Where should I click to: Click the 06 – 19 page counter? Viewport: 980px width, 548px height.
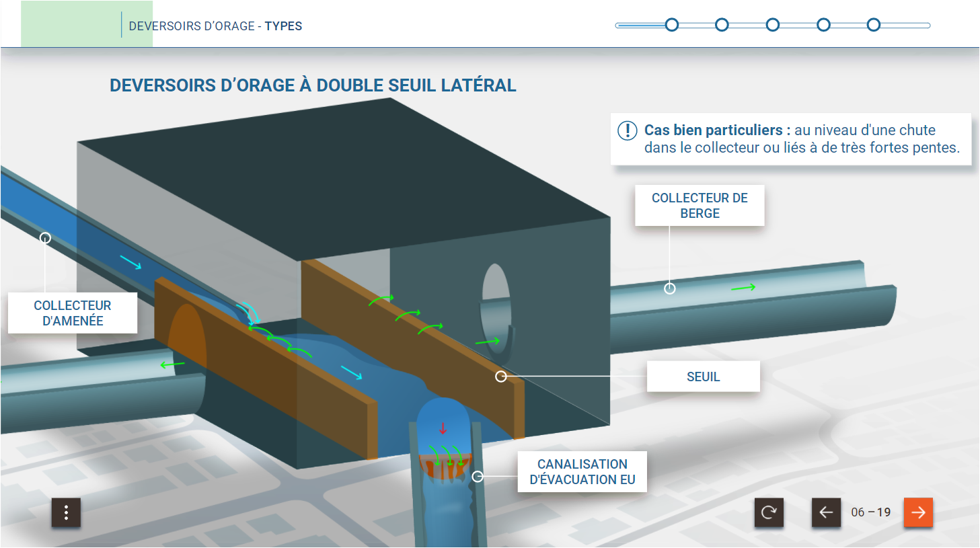pyautogui.click(x=870, y=512)
